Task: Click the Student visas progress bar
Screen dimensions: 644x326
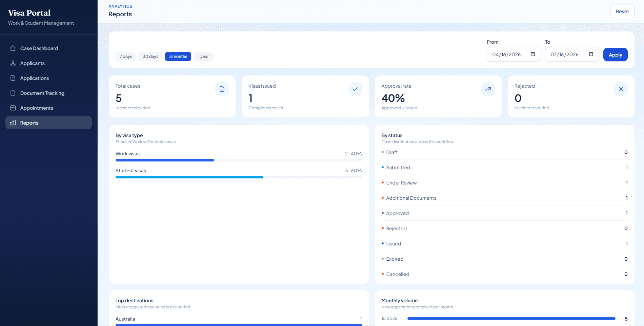Action: pyautogui.click(x=239, y=177)
